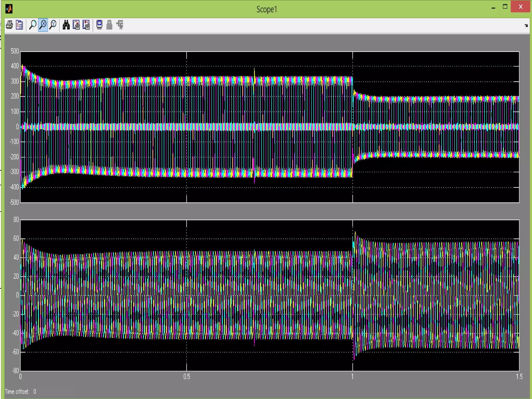Save current axes settings
The width and height of the screenshot is (532, 399).
coord(76,25)
